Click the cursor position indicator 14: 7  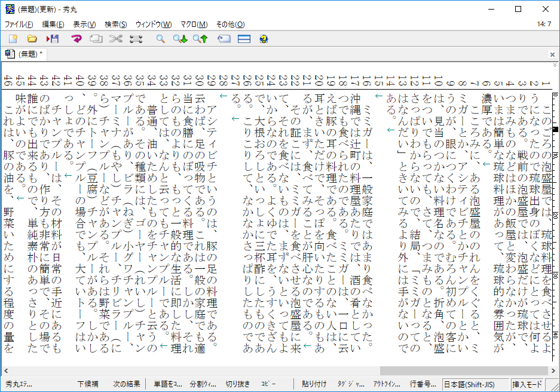544,24
